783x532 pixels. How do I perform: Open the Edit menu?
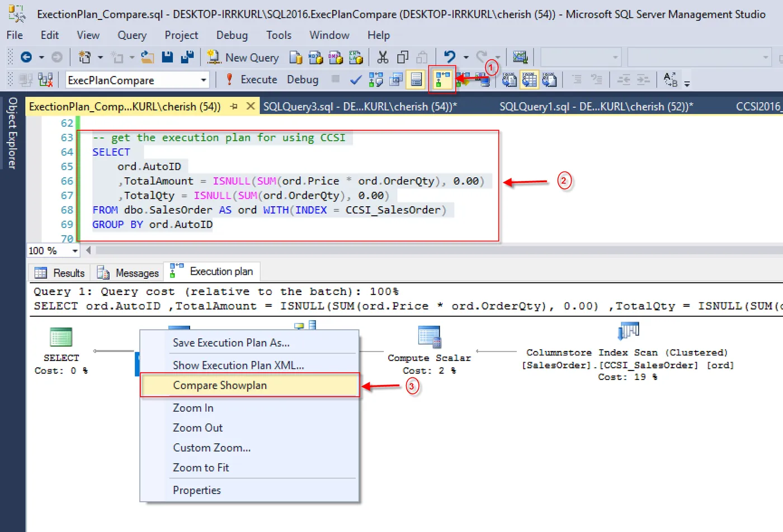tap(50, 35)
